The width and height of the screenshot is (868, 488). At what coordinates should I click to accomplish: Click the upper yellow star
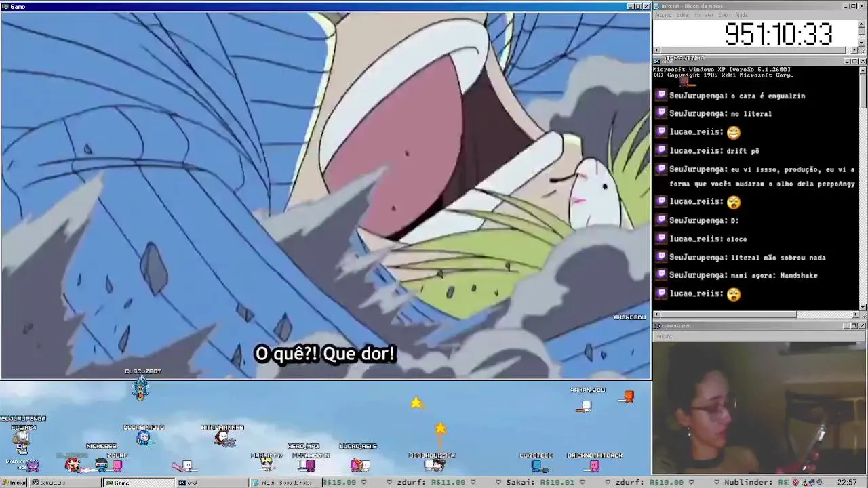click(416, 403)
